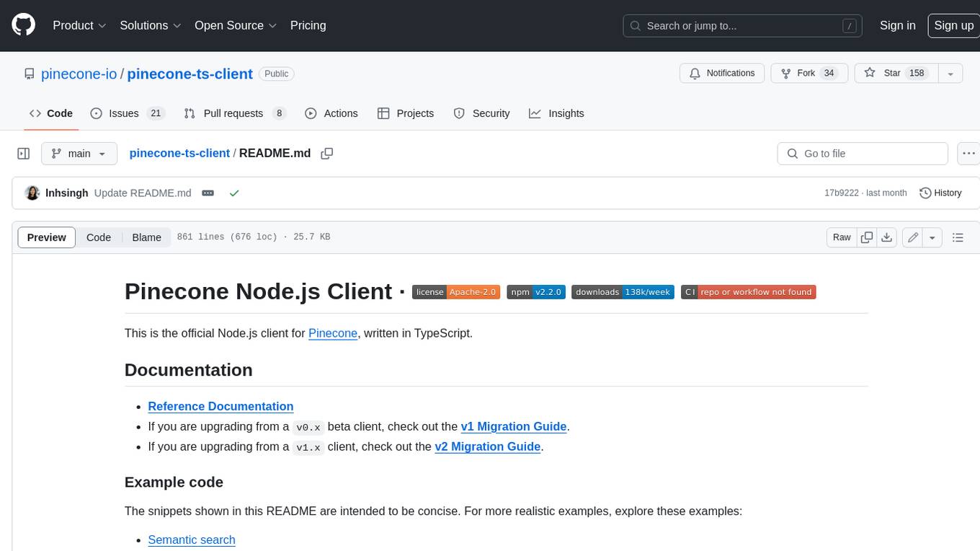Open commit 17b9222
This screenshot has width=980, height=551.
coord(842,193)
